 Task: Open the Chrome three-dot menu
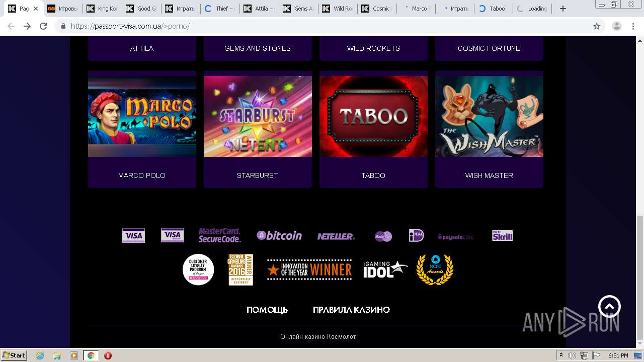(633, 26)
